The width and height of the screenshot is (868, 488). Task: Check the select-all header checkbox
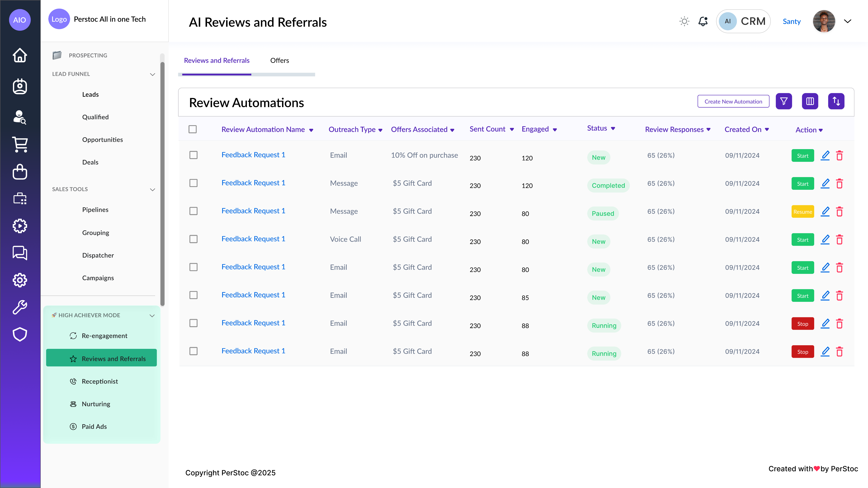(192, 129)
